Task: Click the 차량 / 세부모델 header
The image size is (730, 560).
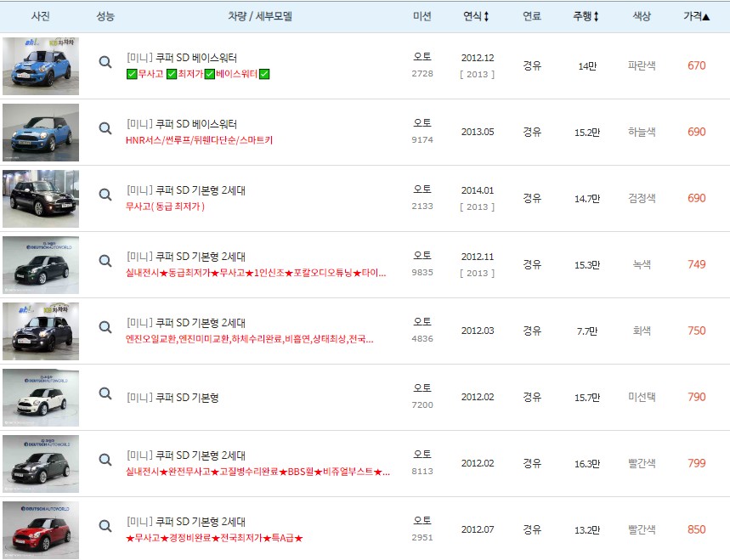Action: (x=260, y=16)
